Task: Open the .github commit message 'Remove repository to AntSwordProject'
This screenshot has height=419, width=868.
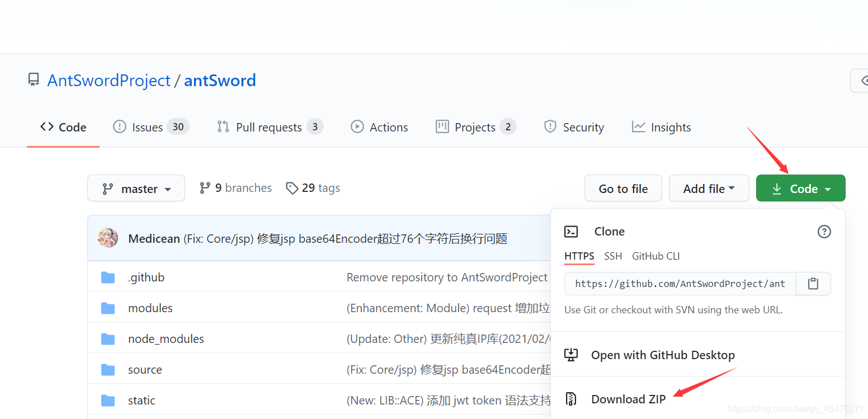Action: point(447,277)
